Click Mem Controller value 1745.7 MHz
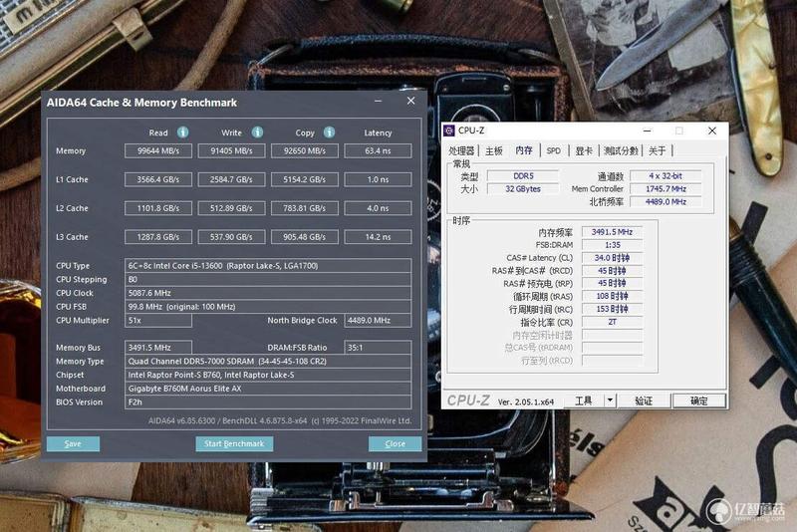Viewport: 797px width, 532px height. tap(665, 189)
